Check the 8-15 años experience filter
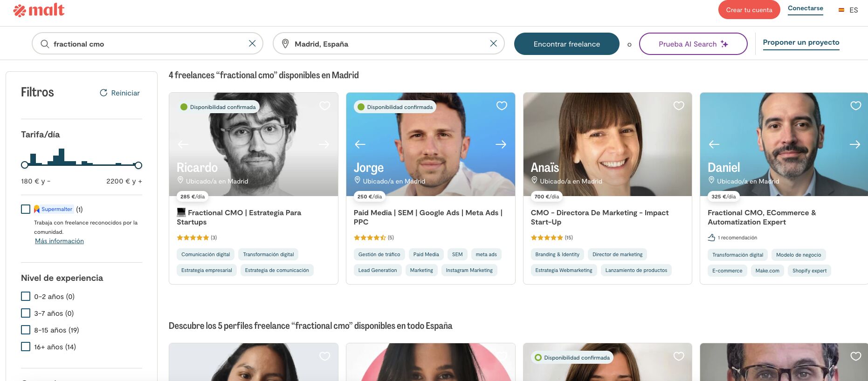 click(26, 330)
